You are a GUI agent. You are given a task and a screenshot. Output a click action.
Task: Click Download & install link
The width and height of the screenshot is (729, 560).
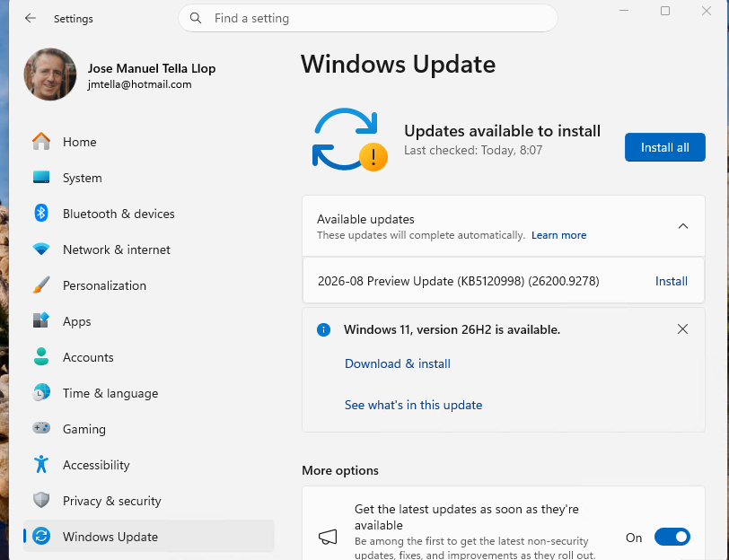pos(398,363)
